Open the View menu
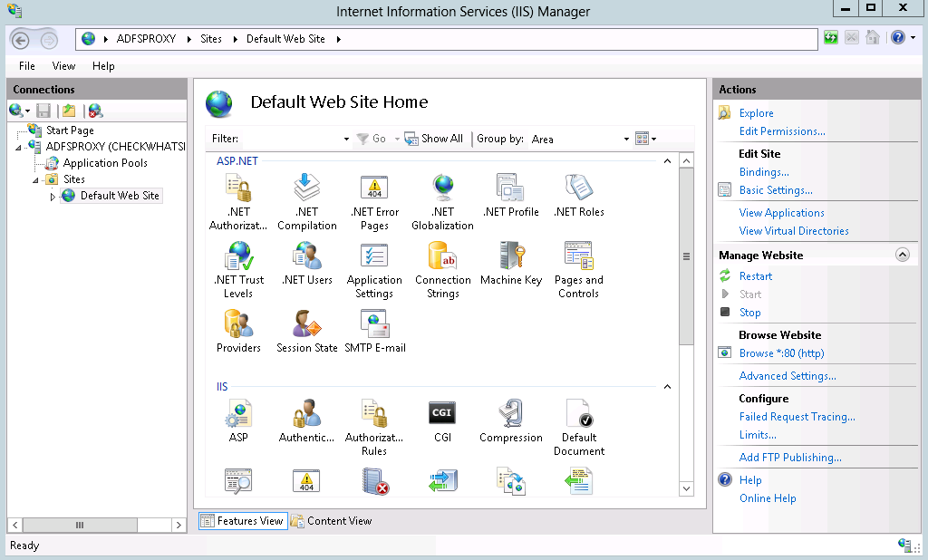This screenshot has width=928, height=560. (63, 66)
